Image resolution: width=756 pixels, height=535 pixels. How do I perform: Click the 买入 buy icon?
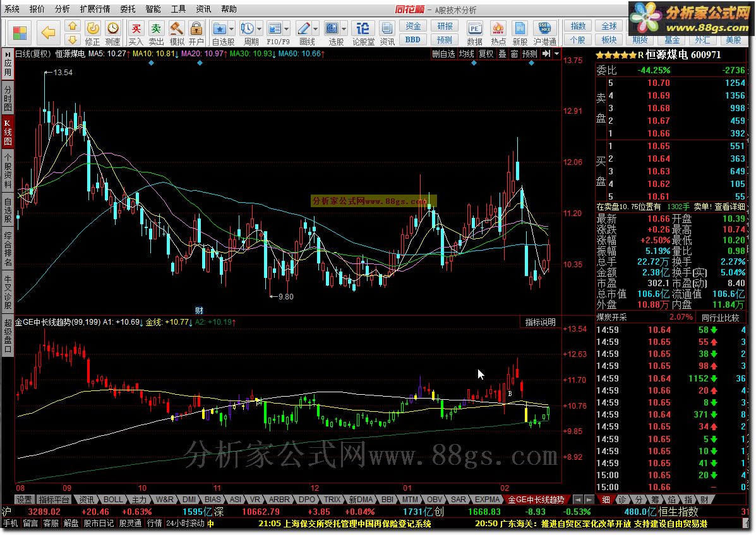(136, 33)
